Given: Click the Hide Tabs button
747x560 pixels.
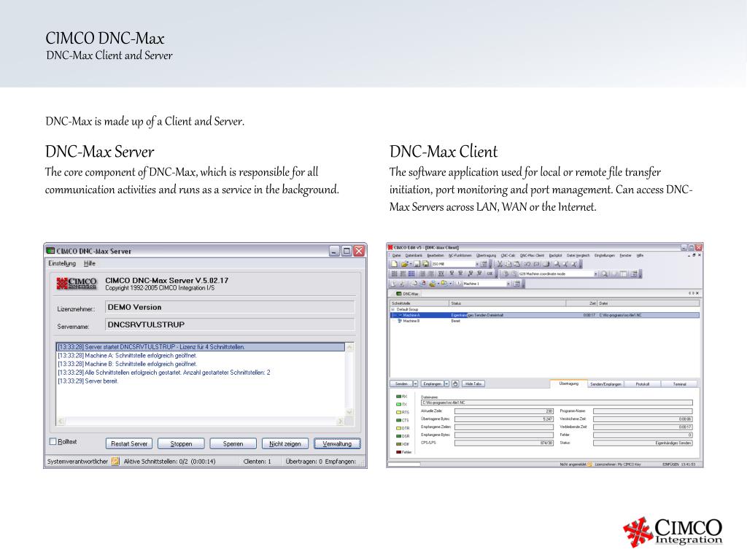Looking at the screenshot, I should tap(473, 384).
